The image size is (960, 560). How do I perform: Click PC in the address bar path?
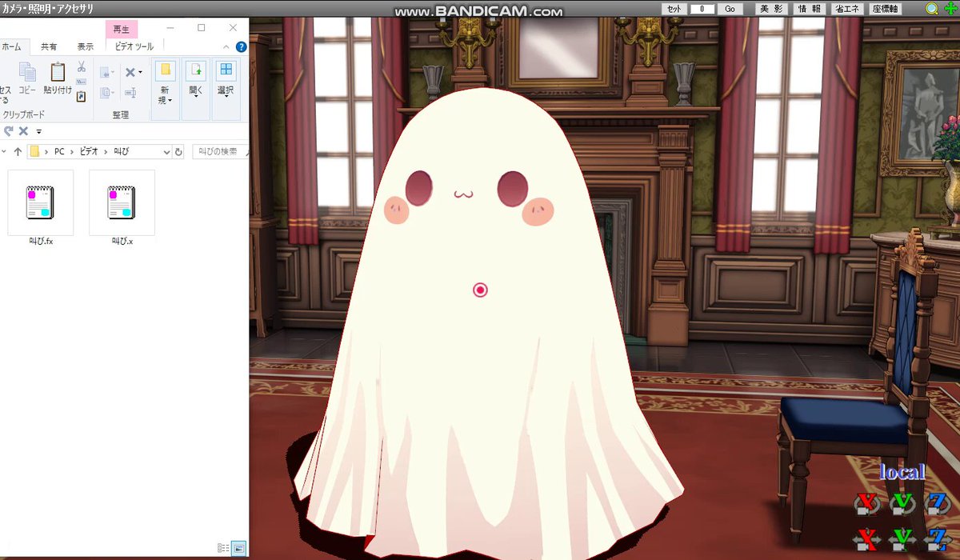pos(59,151)
